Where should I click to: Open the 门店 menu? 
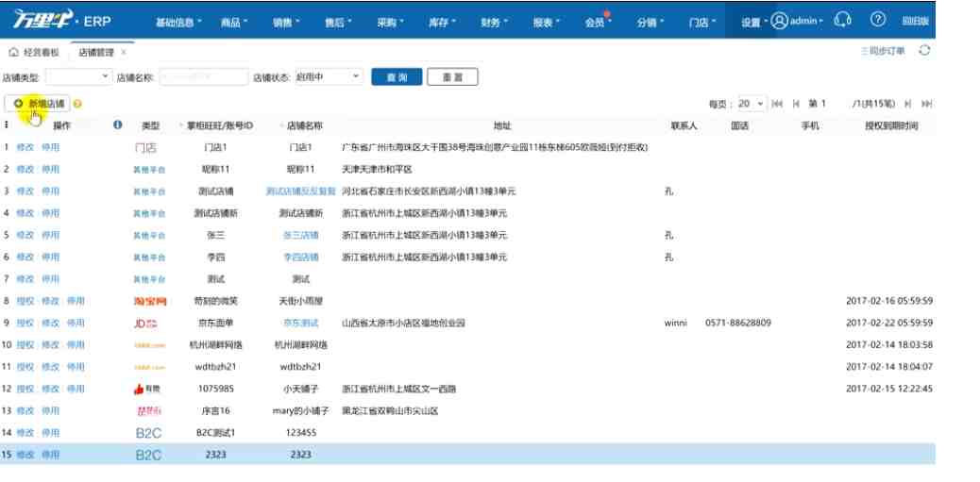point(701,22)
